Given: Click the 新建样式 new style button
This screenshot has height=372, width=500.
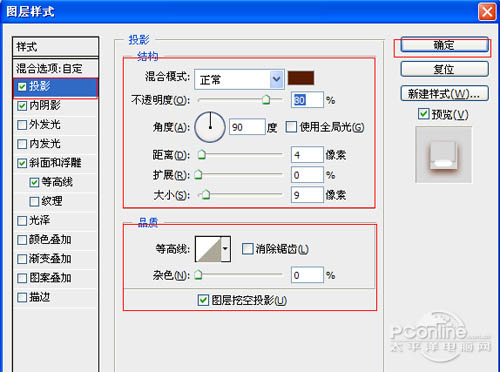Looking at the screenshot, I should click(444, 94).
